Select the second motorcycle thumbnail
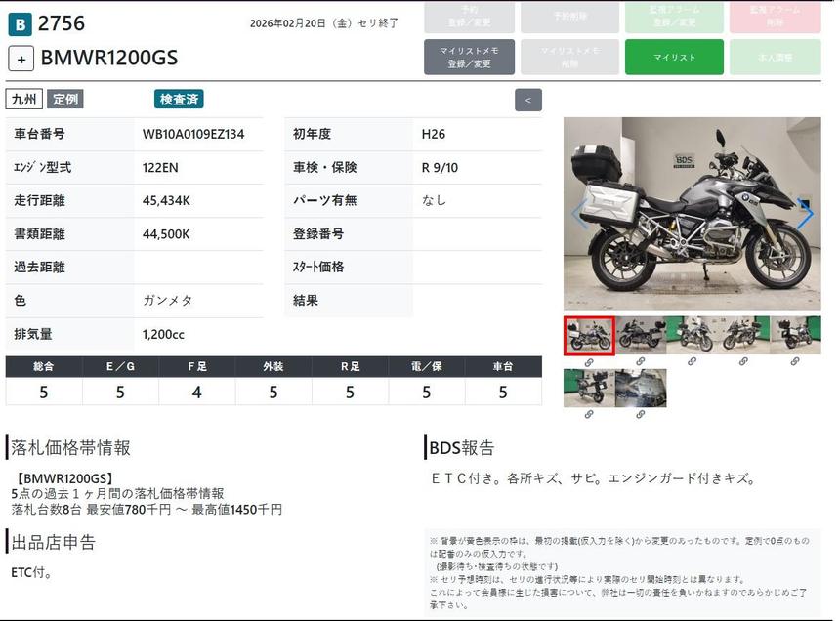 pyautogui.click(x=641, y=335)
